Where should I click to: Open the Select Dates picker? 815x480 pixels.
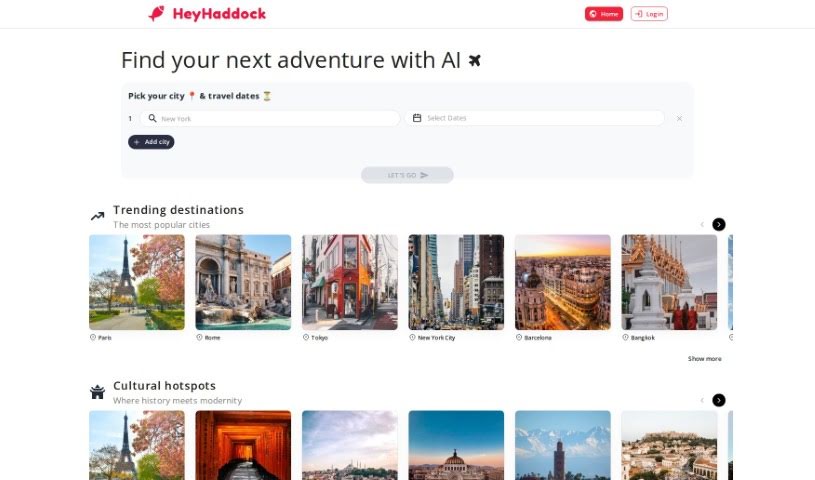(535, 118)
